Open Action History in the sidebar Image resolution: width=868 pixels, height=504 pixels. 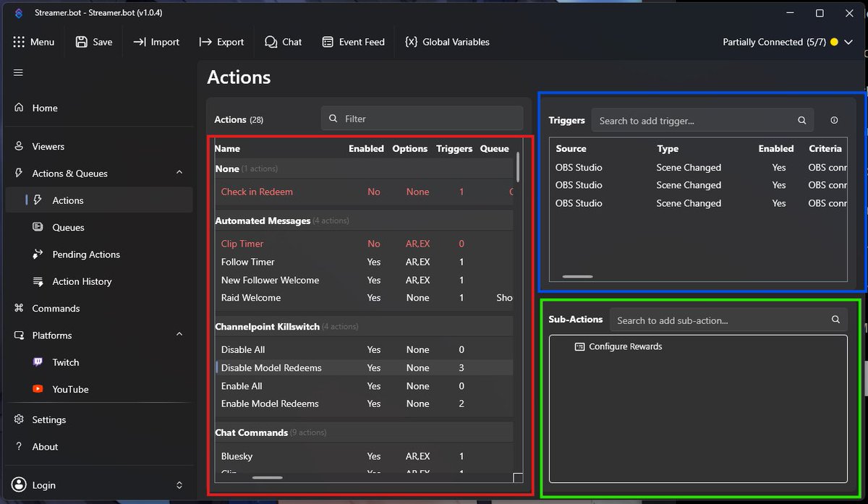99,281
